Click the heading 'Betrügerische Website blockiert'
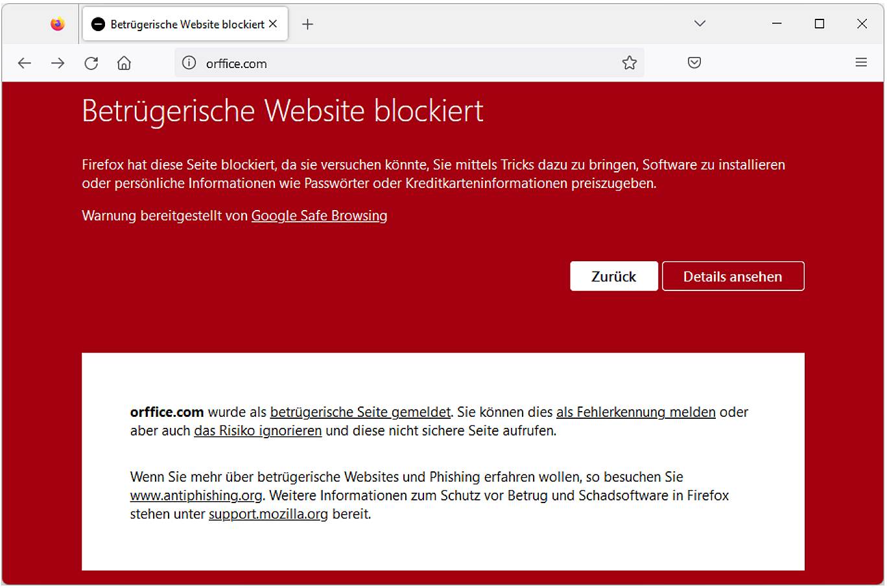Viewport: 887px width, 588px height. 283,111
